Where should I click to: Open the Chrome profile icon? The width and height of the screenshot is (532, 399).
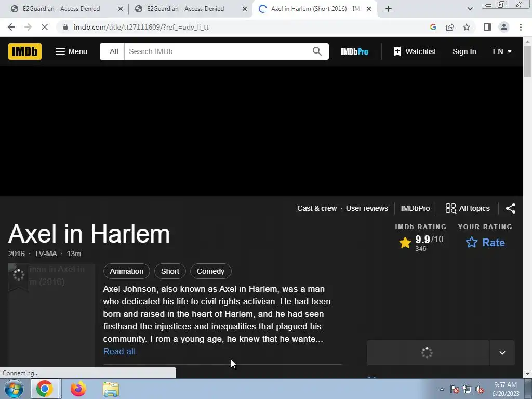pyautogui.click(x=504, y=27)
